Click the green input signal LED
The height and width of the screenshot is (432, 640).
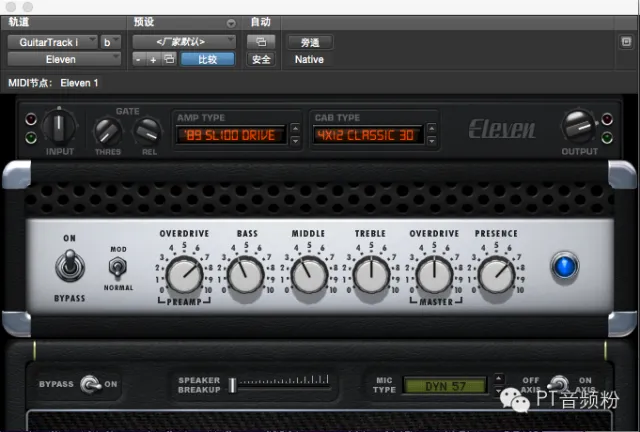31,138
